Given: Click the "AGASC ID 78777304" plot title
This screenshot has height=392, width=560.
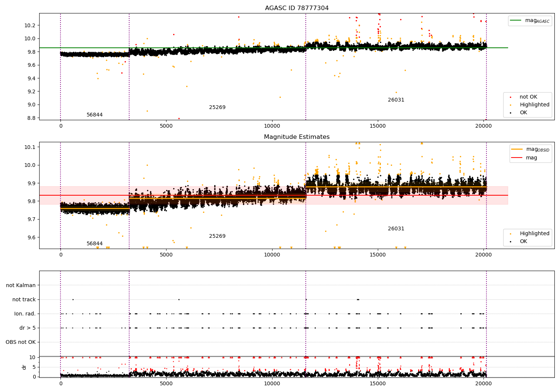Looking at the screenshot, I should 297,8.
